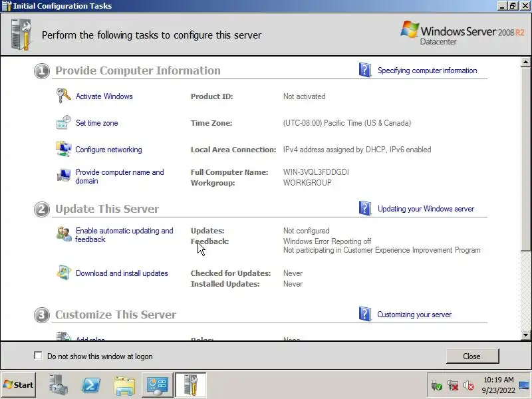532x399 pixels.
Task: Click the Show desktop icon by the clock
Action: point(524,385)
